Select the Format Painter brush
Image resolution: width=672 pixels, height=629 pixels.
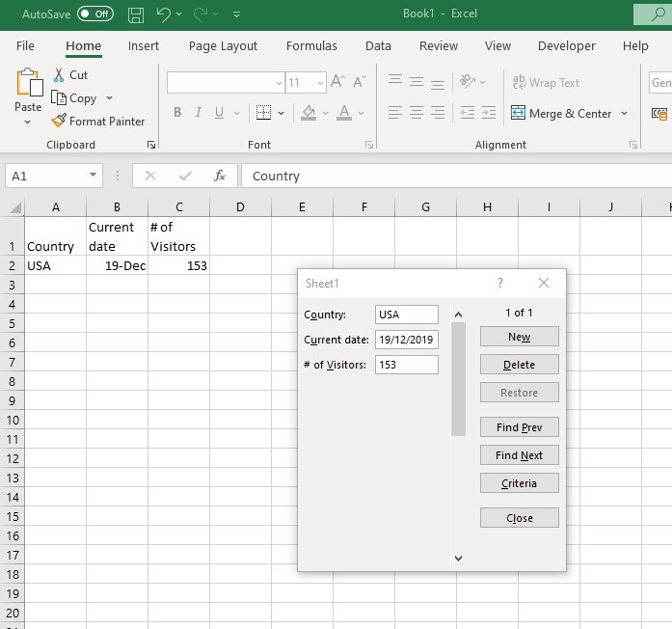[98, 122]
